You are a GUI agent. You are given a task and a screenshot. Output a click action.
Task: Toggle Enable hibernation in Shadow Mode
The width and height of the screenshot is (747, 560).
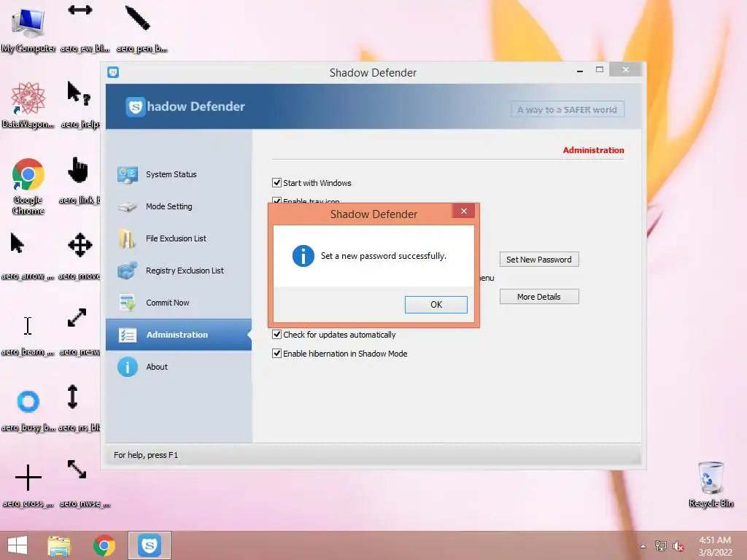[x=276, y=354]
